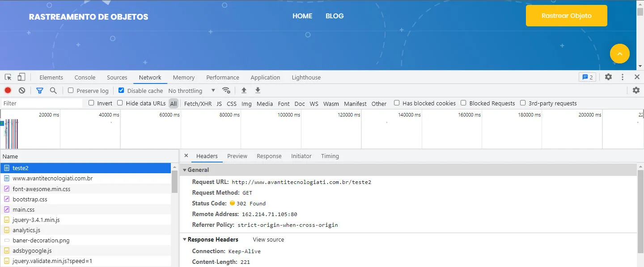Select baner-decoration.png request
This screenshot has height=267, width=644.
click(x=85, y=240)
